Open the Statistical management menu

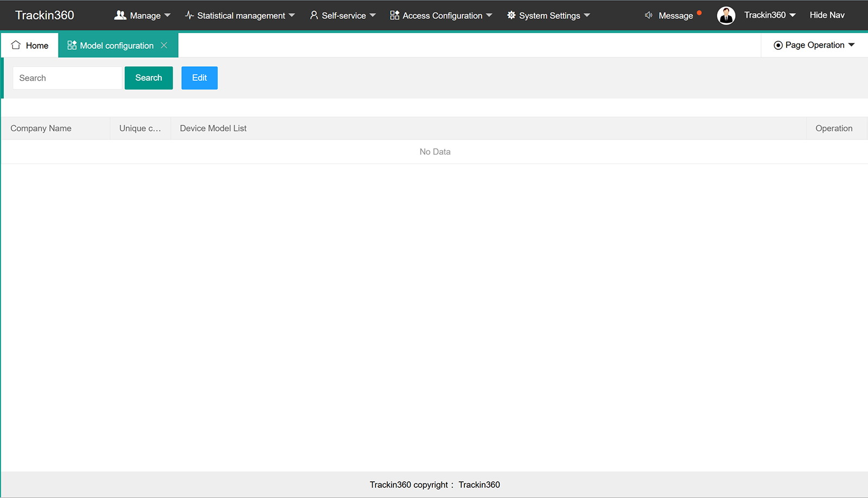pos(240,15)
